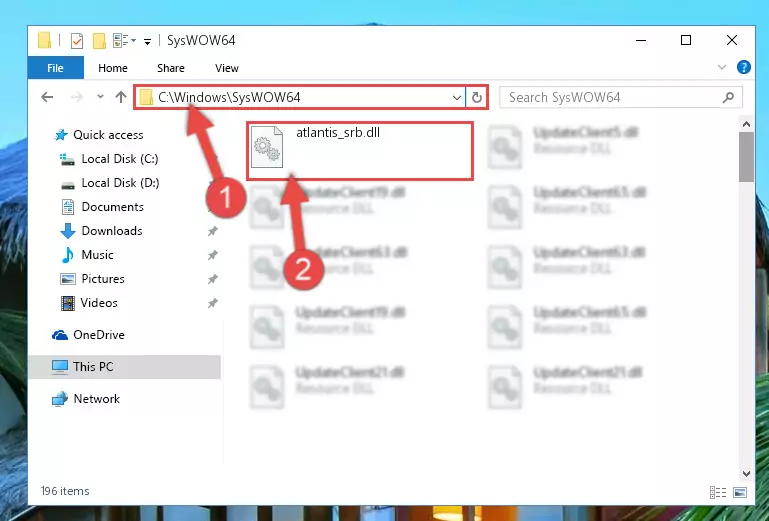Go up one folder level

coord(121,97)
